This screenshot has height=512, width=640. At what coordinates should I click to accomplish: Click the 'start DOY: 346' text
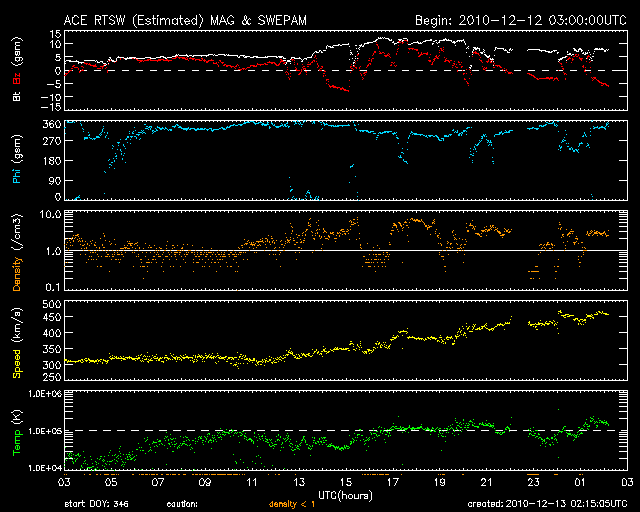point(96,504)
